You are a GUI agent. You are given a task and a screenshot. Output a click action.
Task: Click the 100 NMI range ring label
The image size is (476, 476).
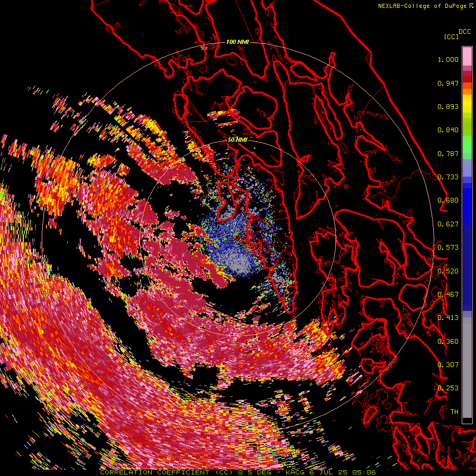(237, 42)
